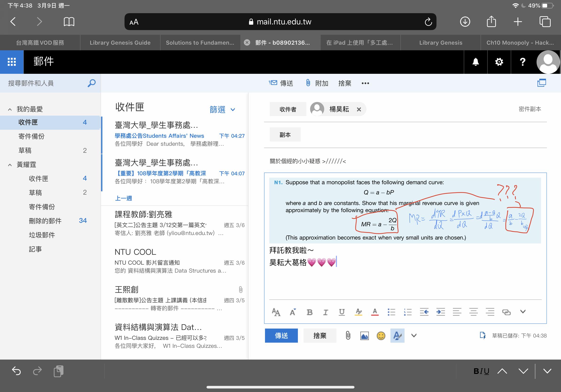The height and width of the screenshot is (392, 561).
Task: Show 密件副本 Bcc field
Action: click(x=530, y=109)
